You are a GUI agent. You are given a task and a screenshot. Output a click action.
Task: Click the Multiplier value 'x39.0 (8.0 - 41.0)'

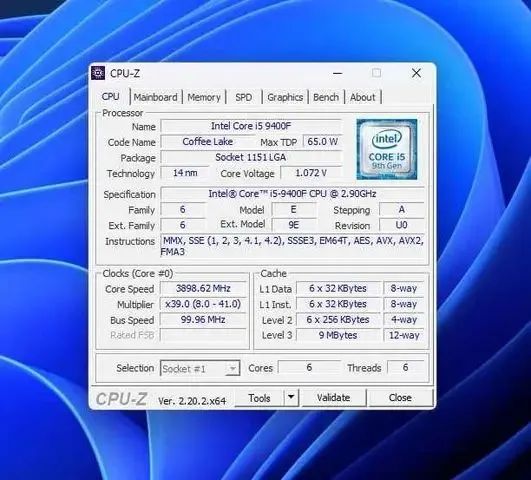pyautogui.click(x=203, y=304)
